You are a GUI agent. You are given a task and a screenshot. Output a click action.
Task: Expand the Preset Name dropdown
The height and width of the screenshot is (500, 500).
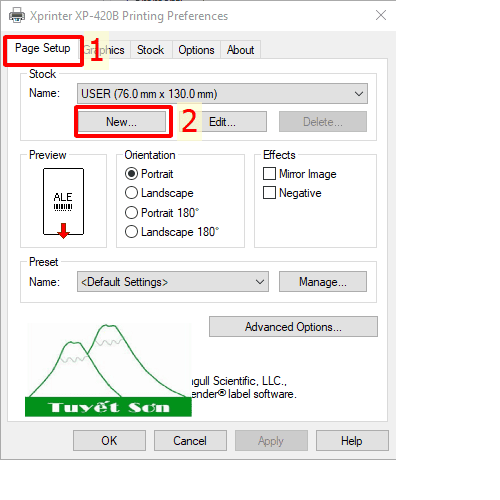[x=173, y=282]
